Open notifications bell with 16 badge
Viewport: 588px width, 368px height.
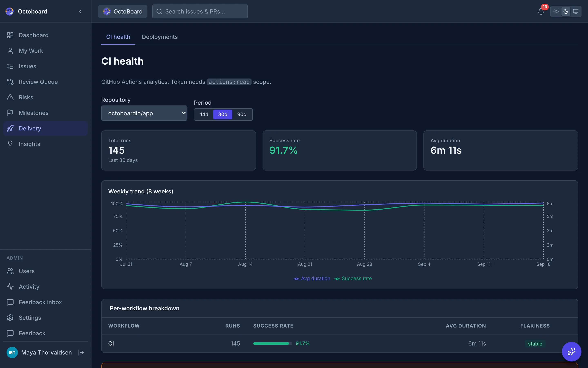coord(541,11)
